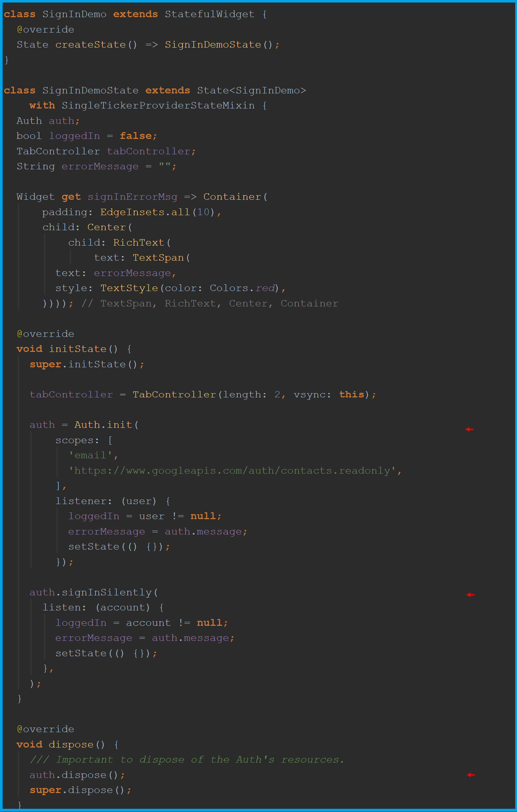Click the 'child: RichText(' line
The width and height of the screenshot is (517, 812).
pos(120,243)
